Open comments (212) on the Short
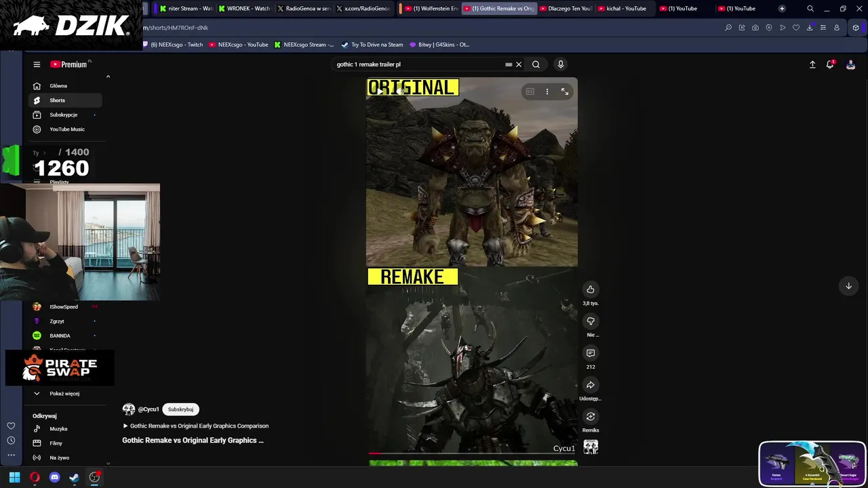 coord(591,353)
